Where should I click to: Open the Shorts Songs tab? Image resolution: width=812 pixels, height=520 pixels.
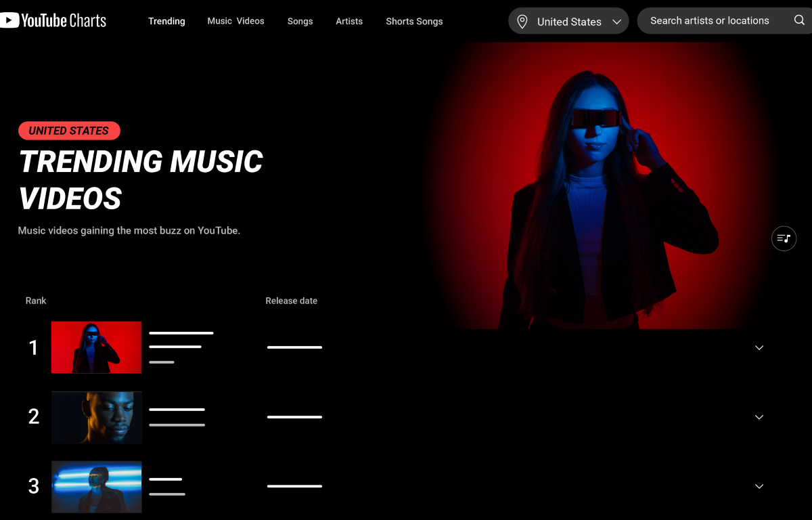414,21
